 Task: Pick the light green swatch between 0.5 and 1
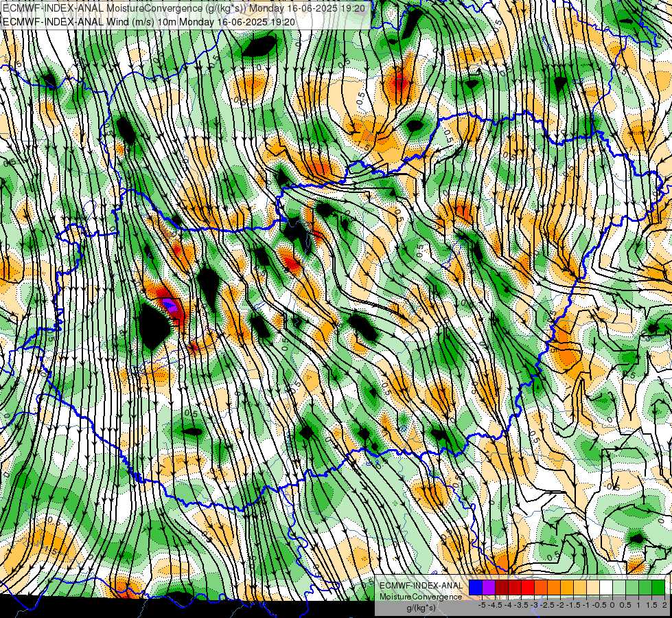(x=632, y=588)
